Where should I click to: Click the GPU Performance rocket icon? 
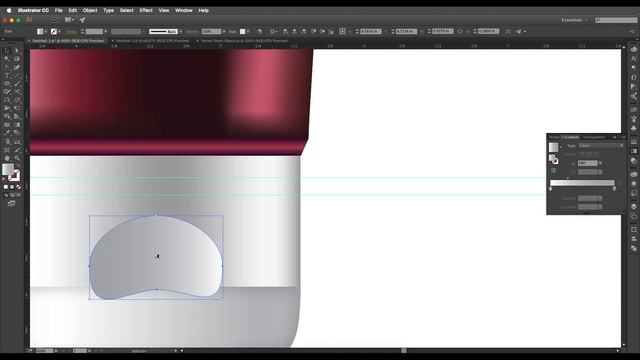82,20
